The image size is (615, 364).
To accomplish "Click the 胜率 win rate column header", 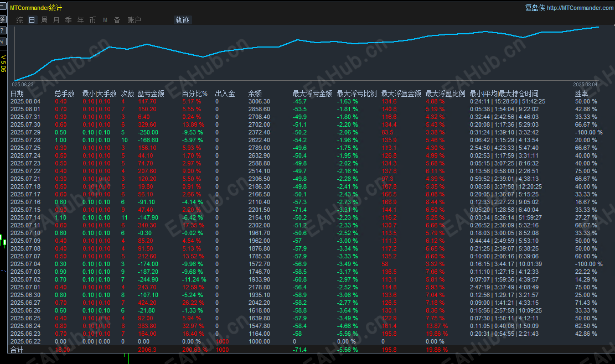I will click(581, 93).
